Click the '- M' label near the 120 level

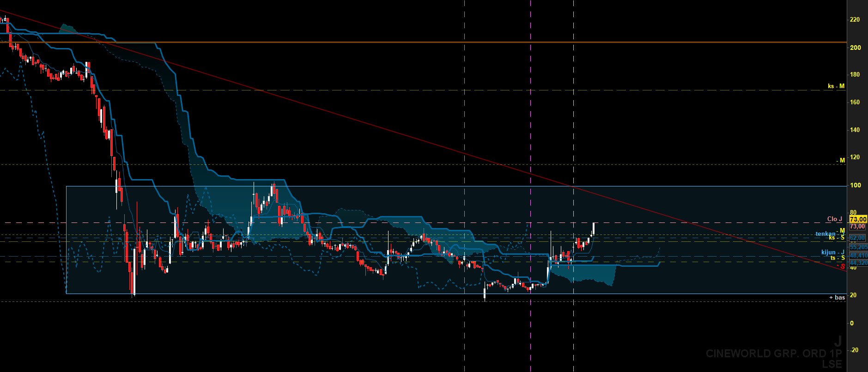pos(841,160)
